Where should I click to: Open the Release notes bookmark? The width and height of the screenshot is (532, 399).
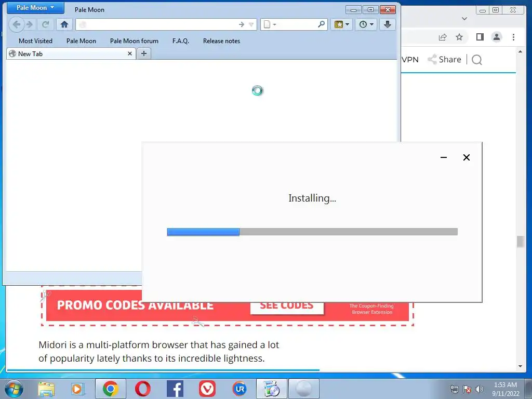(x=221, y=41)
